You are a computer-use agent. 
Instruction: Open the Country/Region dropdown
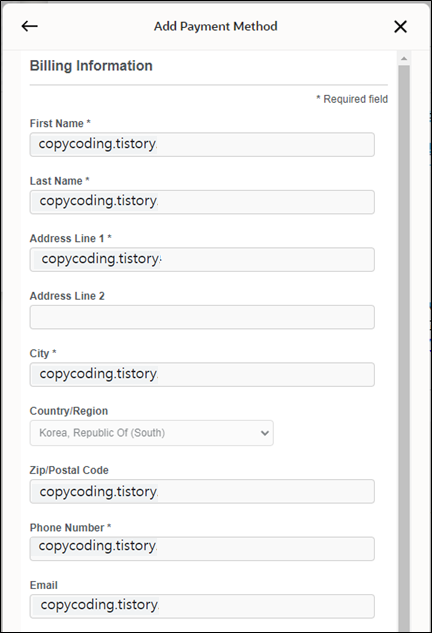[x=151, y=433]
